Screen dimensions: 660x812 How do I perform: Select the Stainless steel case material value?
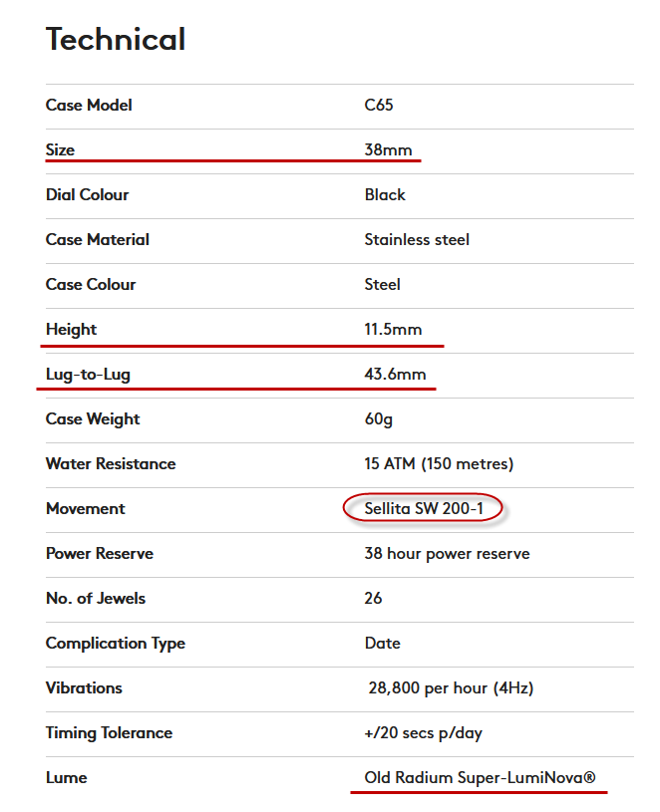click(417, 239)
